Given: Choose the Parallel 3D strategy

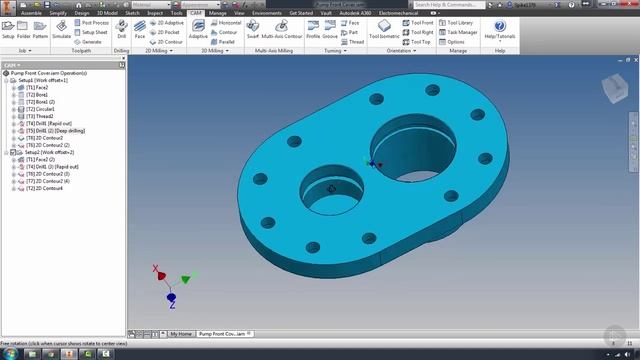Looking at the screenshot, I should [x=223, y=42].
